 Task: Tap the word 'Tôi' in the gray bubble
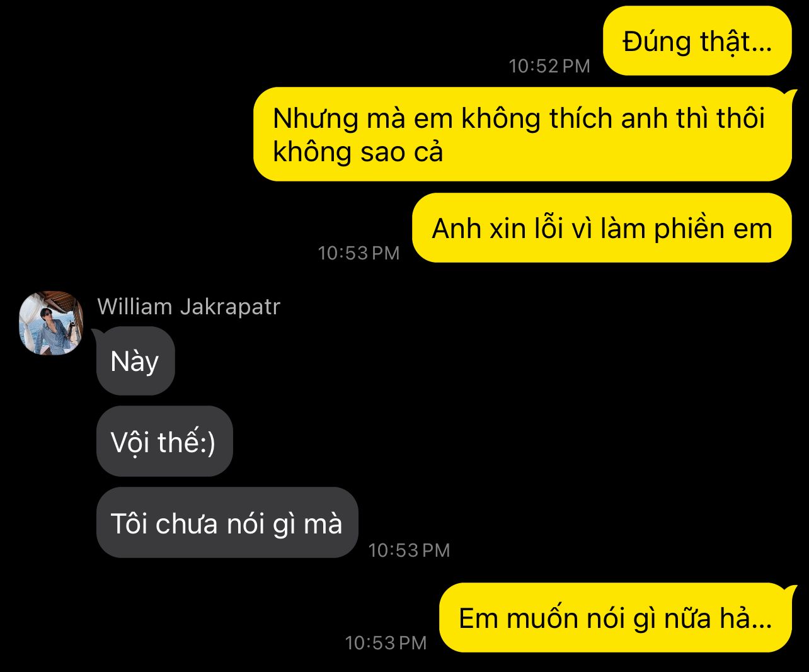[x=129, y=523]
